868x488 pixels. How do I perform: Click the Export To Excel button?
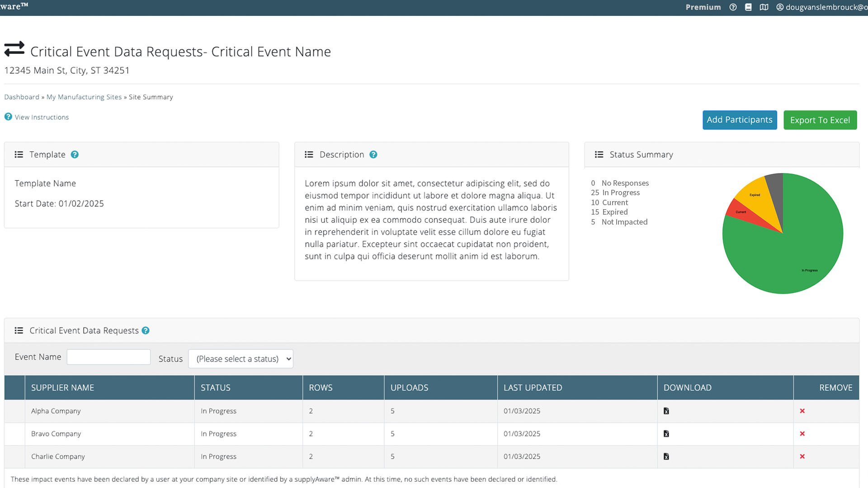pos(820,120)
